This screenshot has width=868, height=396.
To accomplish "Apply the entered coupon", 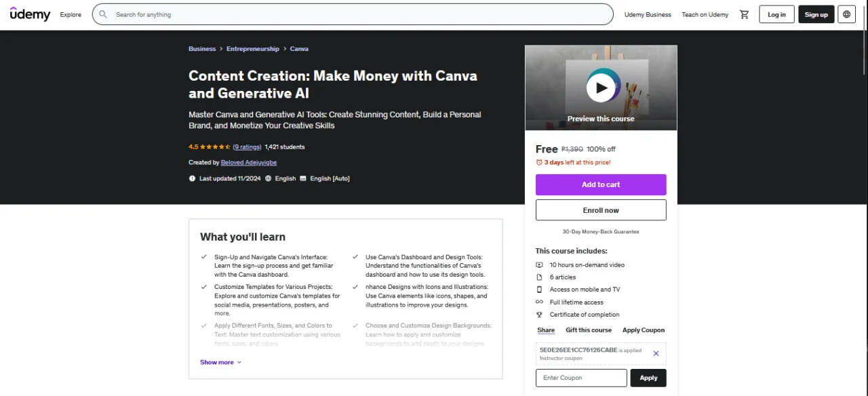I will point(648,378).
